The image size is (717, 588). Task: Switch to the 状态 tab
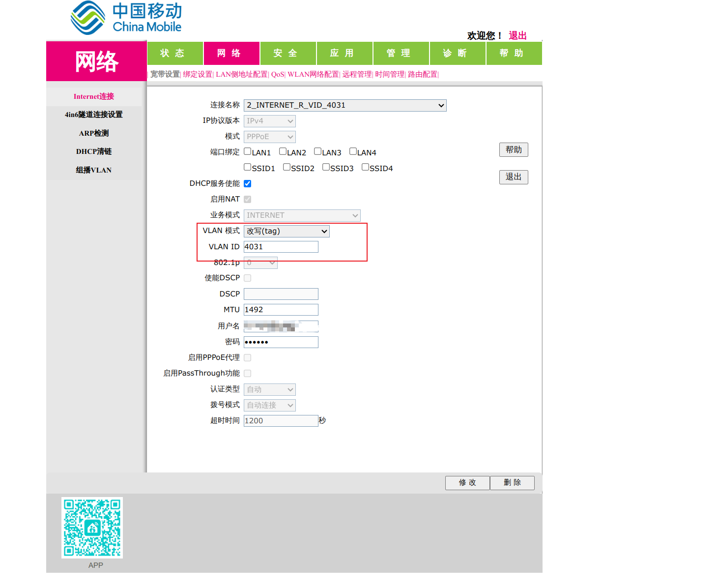[175, 53]
